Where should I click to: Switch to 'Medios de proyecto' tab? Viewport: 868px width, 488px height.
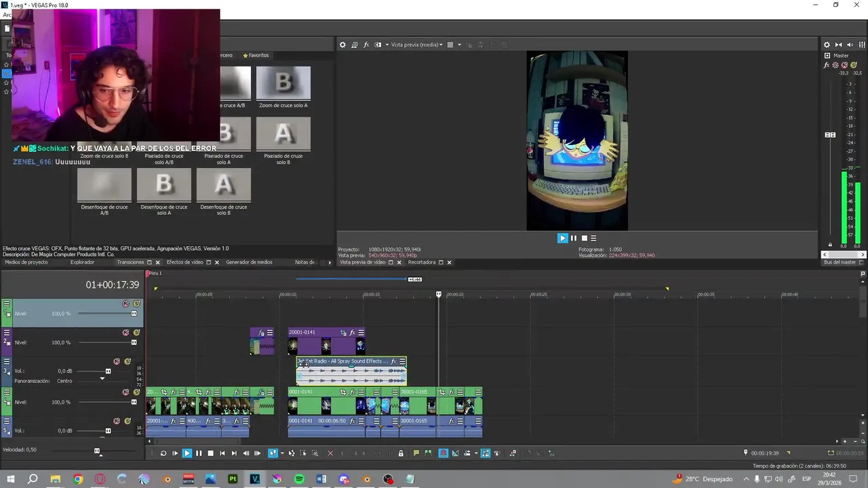point(26,262)
